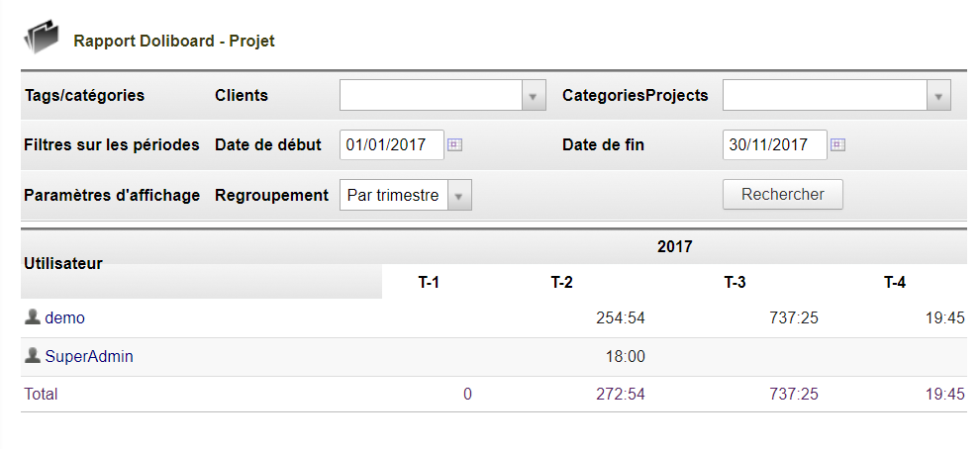The image size is (980, 449).
Task: Expand the CategoriesProjects dropdown
Action: pyautogui.click(x=938, y=96)
